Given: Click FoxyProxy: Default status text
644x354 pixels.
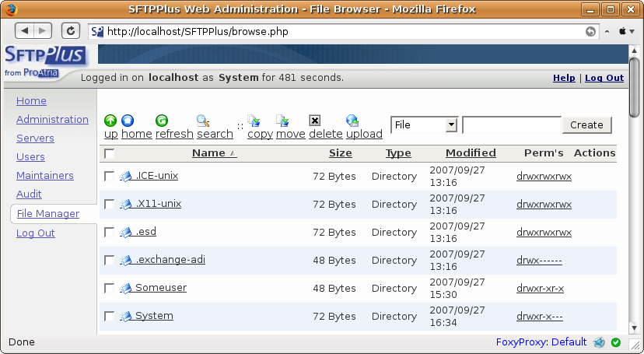Looking at the screenshot, I should click(x=541, y=342).
